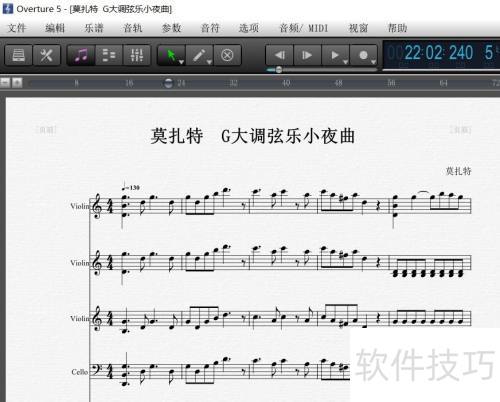Viewport: 500px width, 402px height.
Task: Select the pencil tool
Action: pos(199,55)
